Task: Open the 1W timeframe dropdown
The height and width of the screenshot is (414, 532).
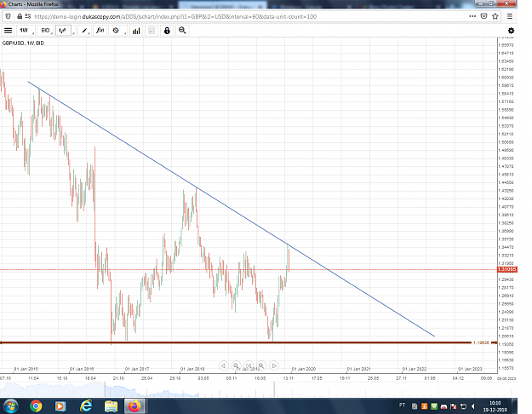Action: click(x=25, y=31)
